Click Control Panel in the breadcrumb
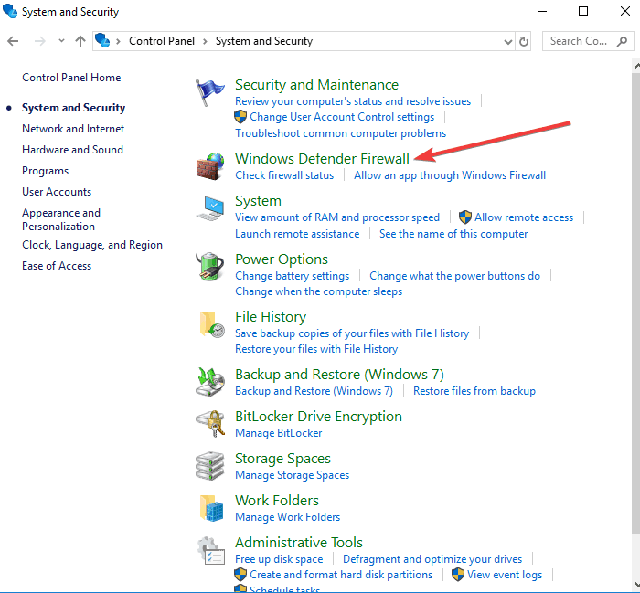The image size is (640, 593). click(162, 41)
